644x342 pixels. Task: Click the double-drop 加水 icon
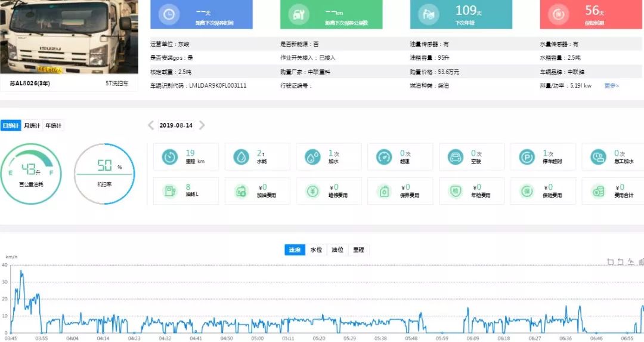312,157
